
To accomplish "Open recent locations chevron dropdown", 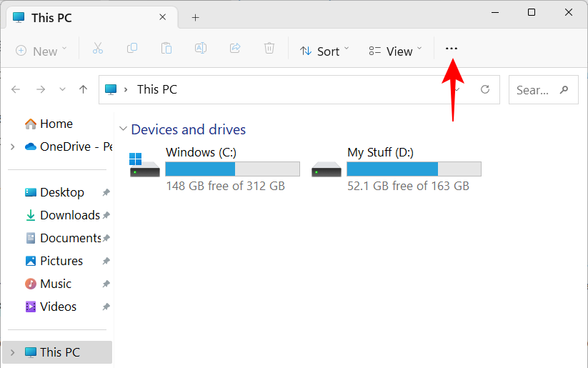I will (x=62, y=89).
